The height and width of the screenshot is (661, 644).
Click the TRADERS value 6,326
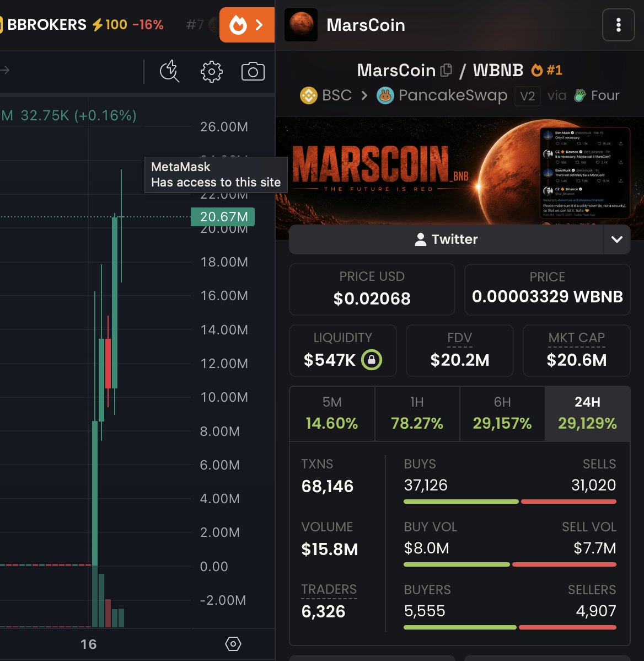coord(323,612)
